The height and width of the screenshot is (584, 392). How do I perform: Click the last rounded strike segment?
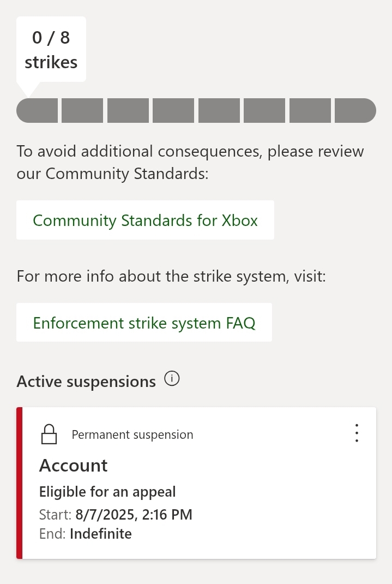pyautogui.click(x=355, y=111)
